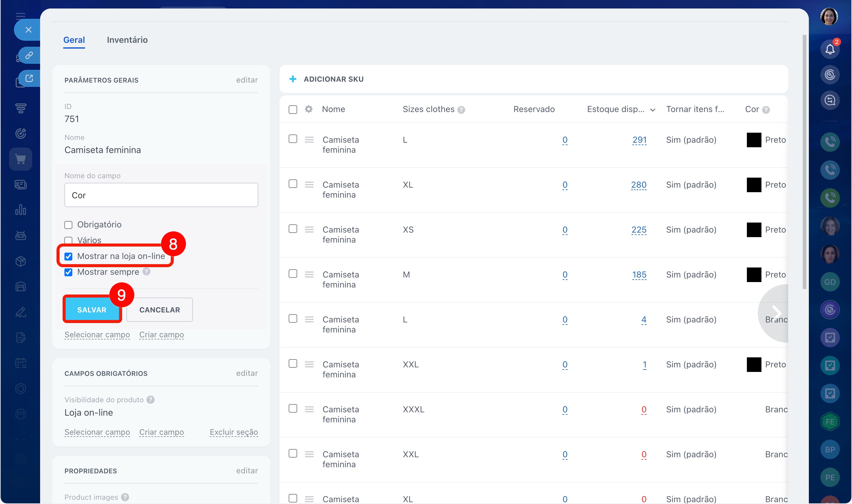This screenshot has height=504, width=852.
Task: Click the Nome do campo input field
Action: tap(161, 195)
